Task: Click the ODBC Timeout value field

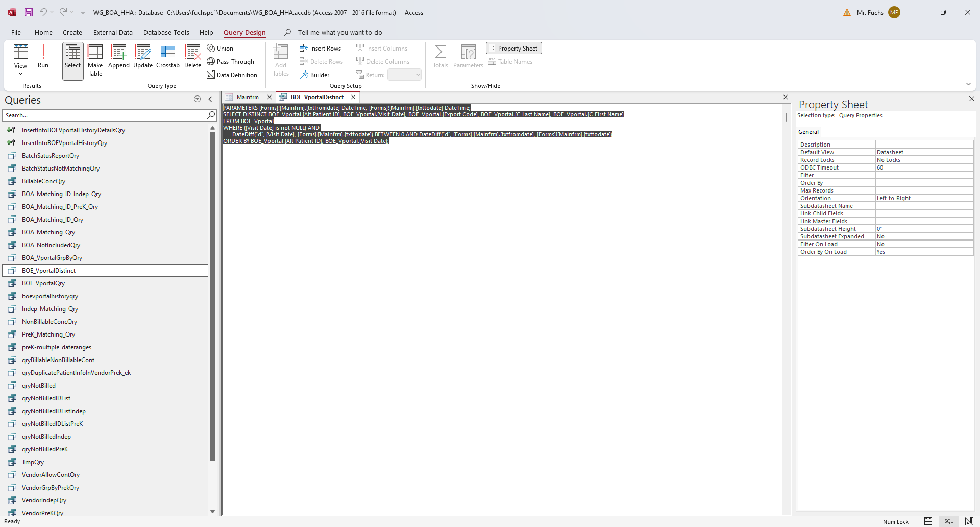Action: (924, 167)
